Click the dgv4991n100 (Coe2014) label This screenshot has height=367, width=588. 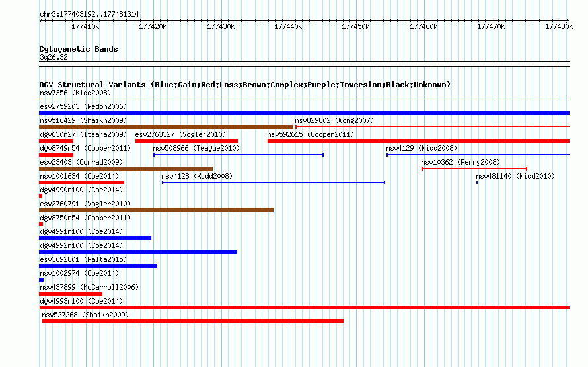[81, 231]
